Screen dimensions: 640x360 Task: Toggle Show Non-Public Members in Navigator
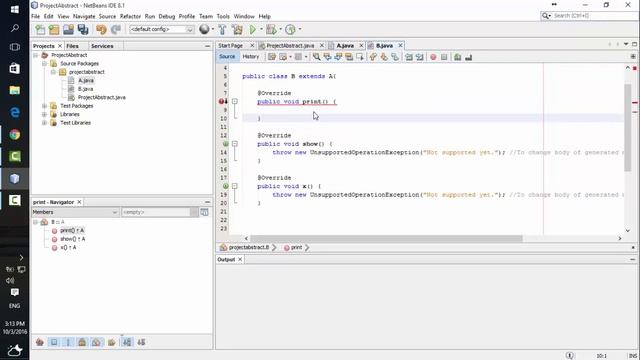pos(82,342)
